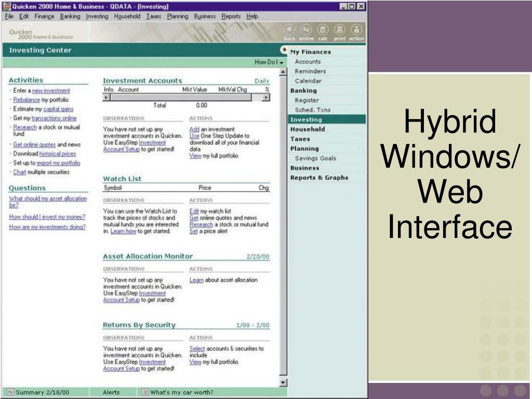
Task: Select Calendar in sidebar
Action: 308,81
